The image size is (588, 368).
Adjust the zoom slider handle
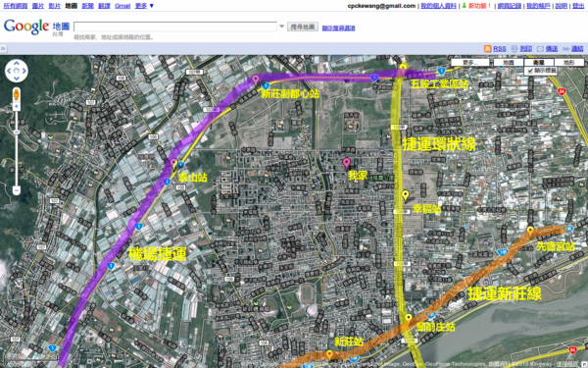pos(16,131)
